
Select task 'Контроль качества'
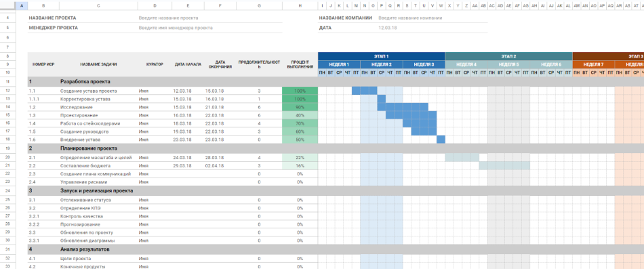[x=81, y=216]
